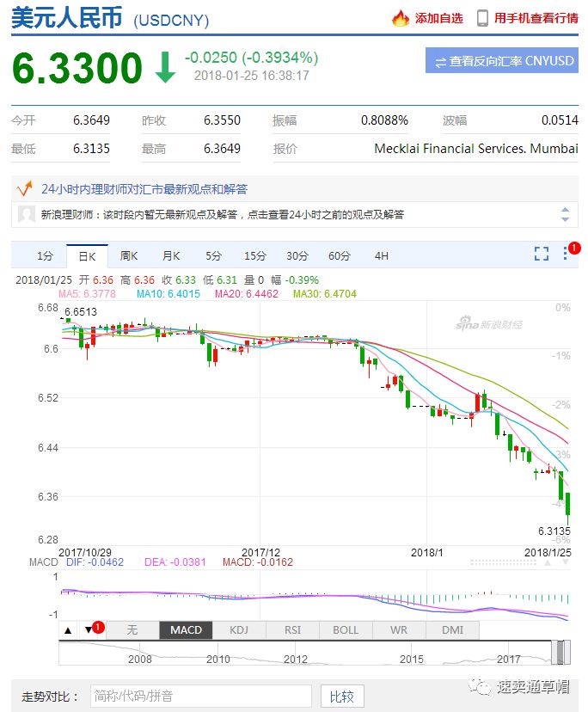The width and height of the screenshot is (588, 712).
Task: Switch to the 60分 chart tab
Action: tap(339, 255)
